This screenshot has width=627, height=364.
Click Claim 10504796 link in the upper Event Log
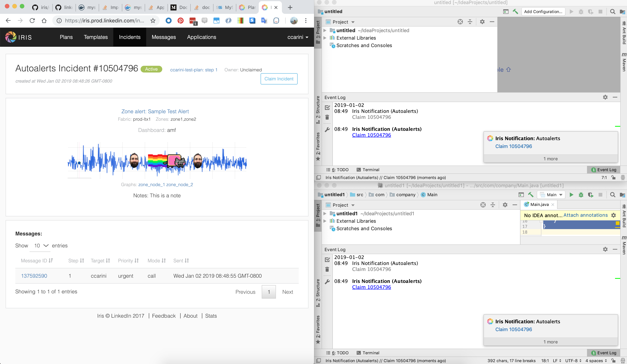(371, 135)
